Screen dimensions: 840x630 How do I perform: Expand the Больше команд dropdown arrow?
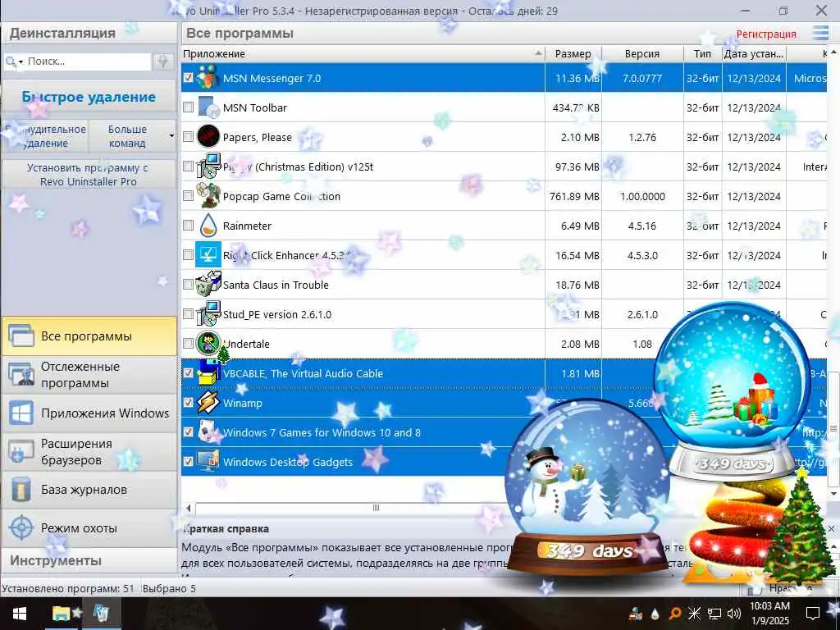pyautogui.click(x=171, y=136)
